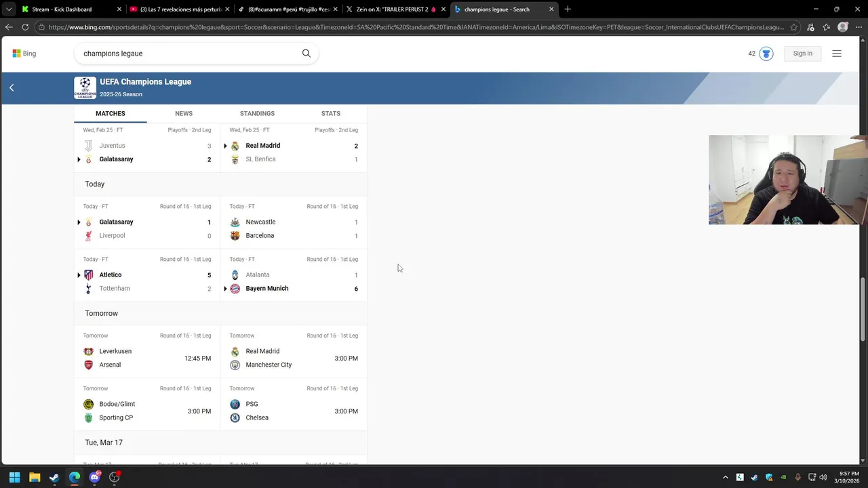Open the clock and date panel

[x=848, y=477]
